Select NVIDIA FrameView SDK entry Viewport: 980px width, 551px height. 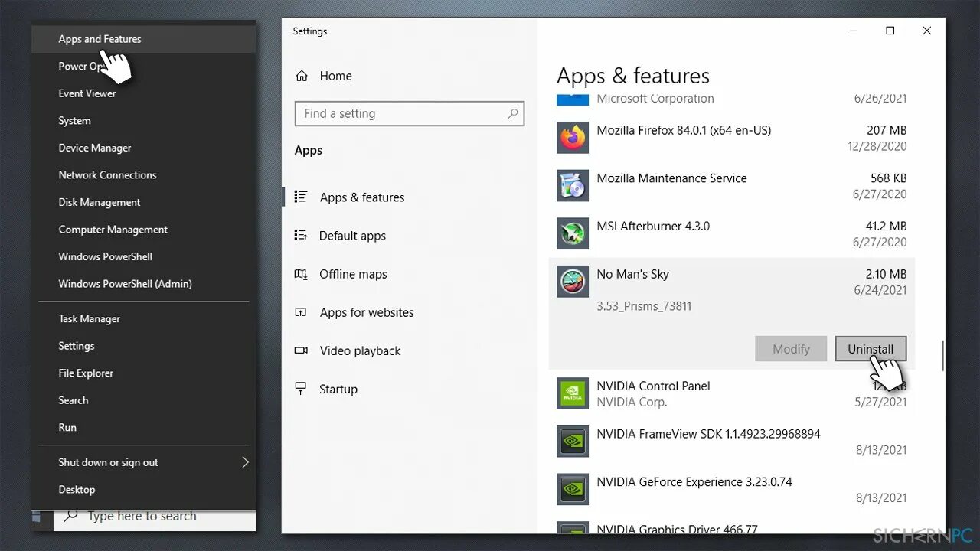732,442
